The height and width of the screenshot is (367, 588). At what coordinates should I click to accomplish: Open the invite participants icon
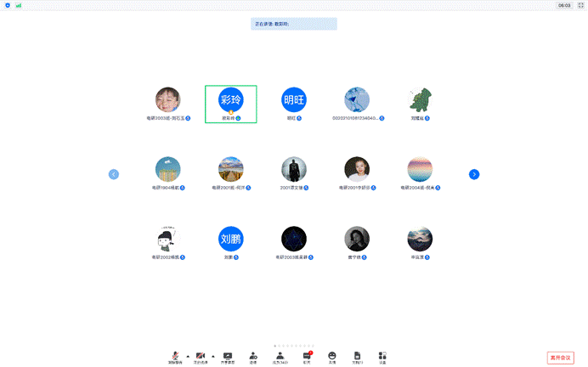tap(253, 356)
